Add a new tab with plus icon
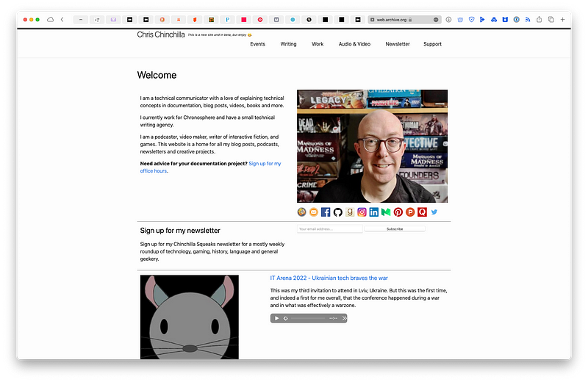This screenshot has width=588, height=382. [x=562, y=20]
